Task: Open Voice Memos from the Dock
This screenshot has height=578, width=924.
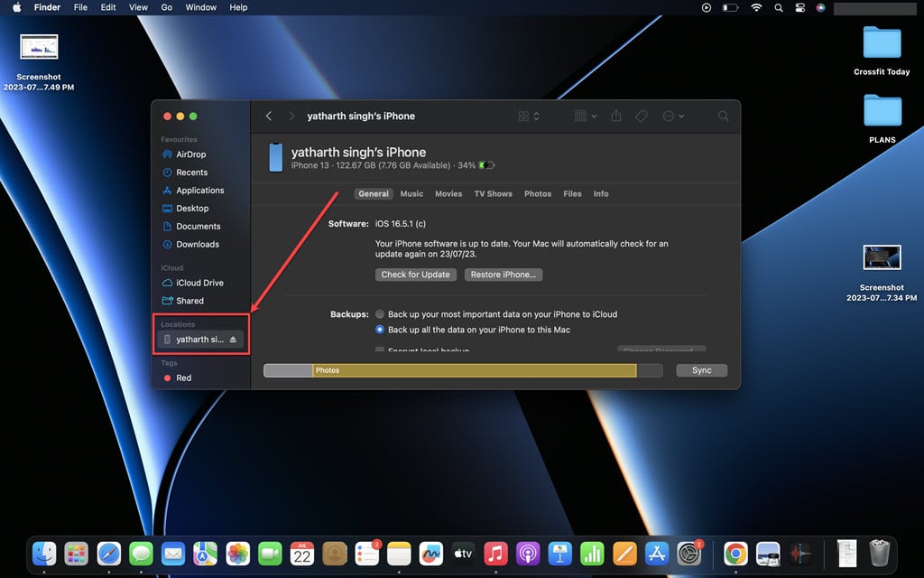Action: (x=800, y=554)
